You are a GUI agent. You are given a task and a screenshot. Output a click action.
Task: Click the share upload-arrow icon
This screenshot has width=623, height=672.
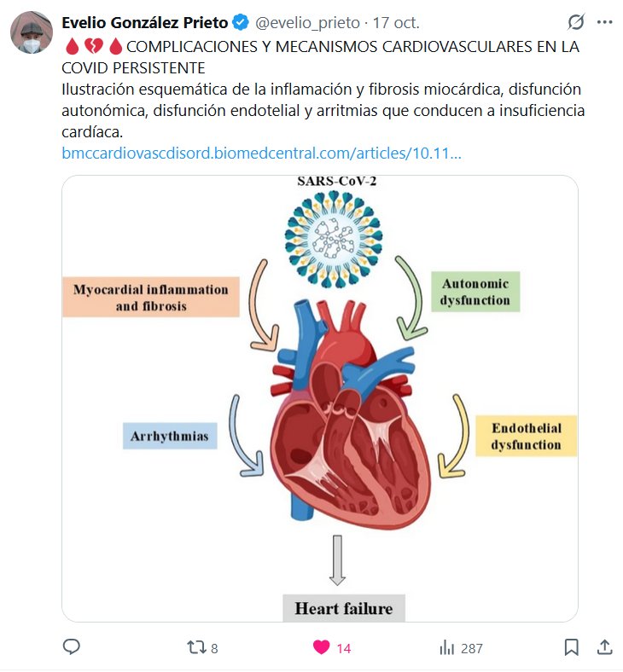[x=603, y=647]
